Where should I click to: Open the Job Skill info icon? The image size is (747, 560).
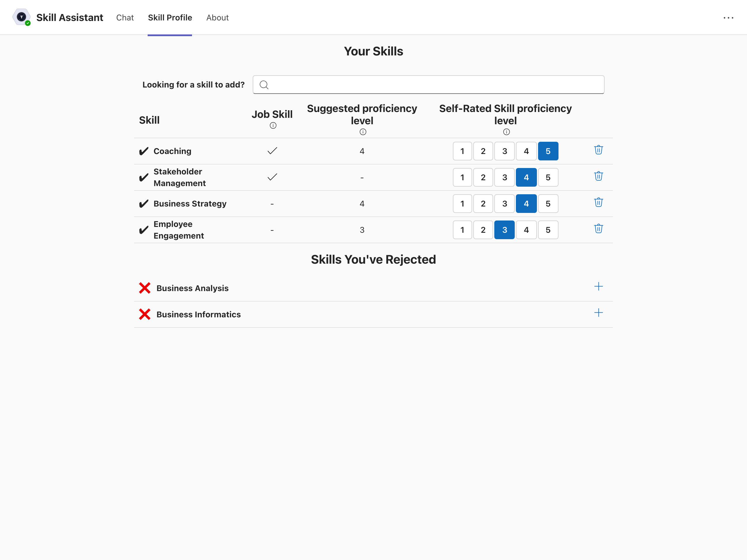tap(273, 126)
